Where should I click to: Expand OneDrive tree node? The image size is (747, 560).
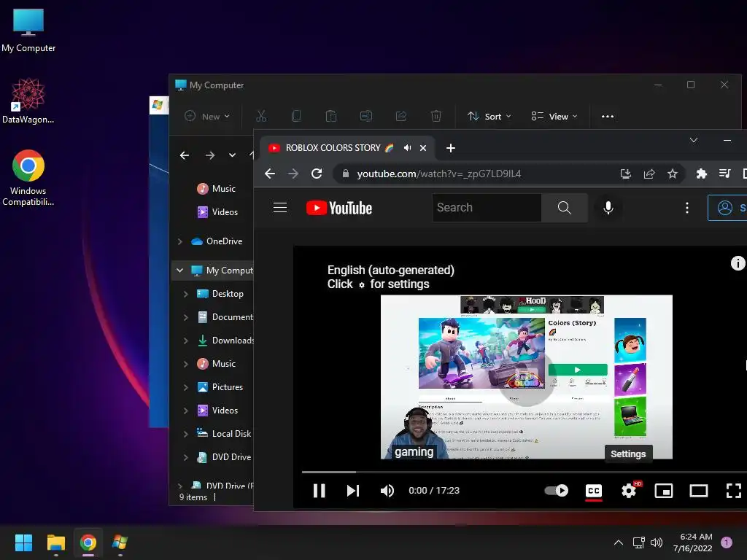point(179,241)
